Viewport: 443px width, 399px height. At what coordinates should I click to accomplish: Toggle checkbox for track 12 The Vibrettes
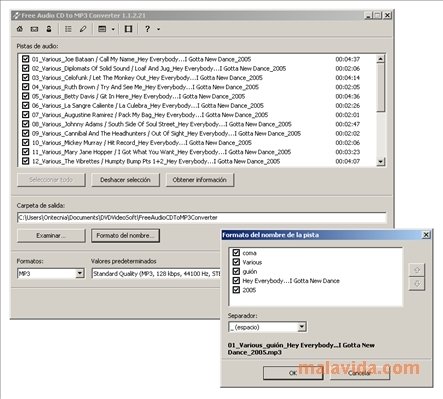pos(25,161)
